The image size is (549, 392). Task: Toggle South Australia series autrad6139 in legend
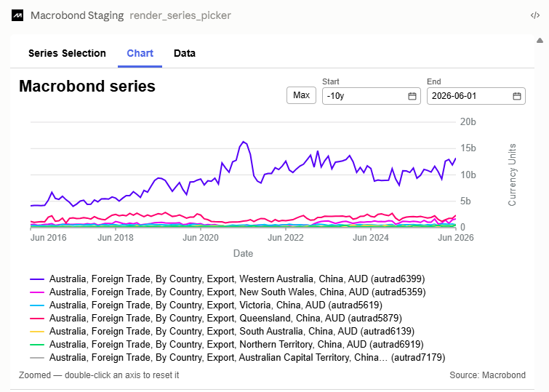[x=223, y=332]
